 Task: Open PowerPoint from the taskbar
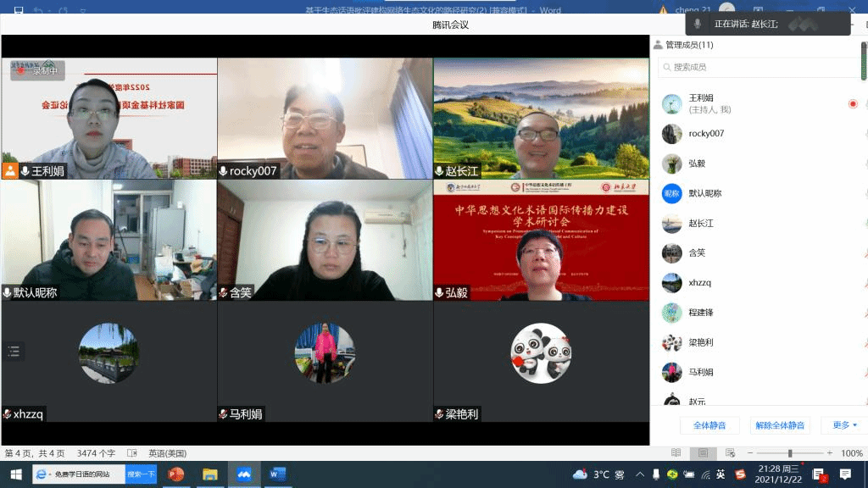click(x=176, y=474)
